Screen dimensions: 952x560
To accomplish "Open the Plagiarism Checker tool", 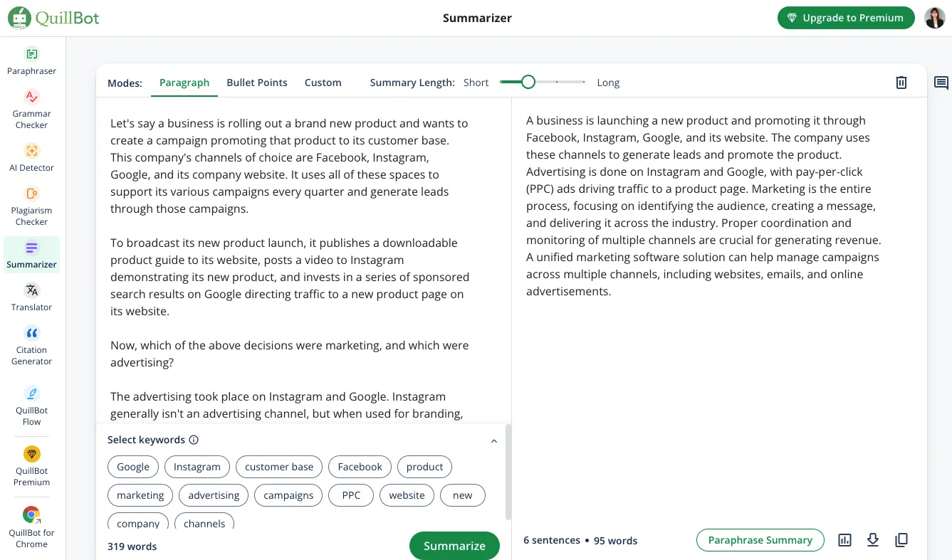I will (31, 206).
